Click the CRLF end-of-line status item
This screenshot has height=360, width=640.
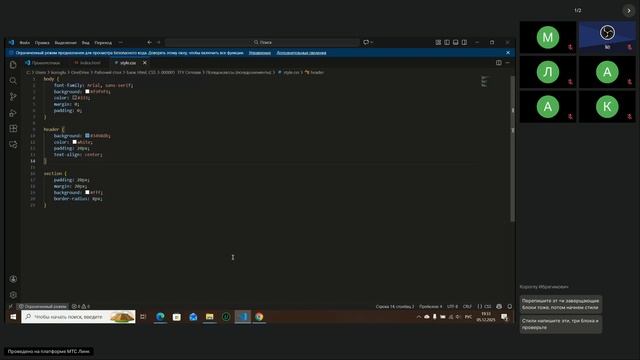[467, 306]
